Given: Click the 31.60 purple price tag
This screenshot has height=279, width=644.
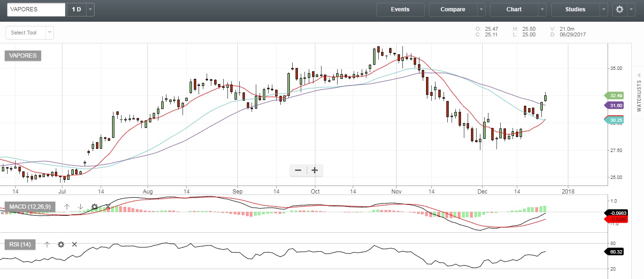Looking at the screenshot, I should (x=614, y=105).
